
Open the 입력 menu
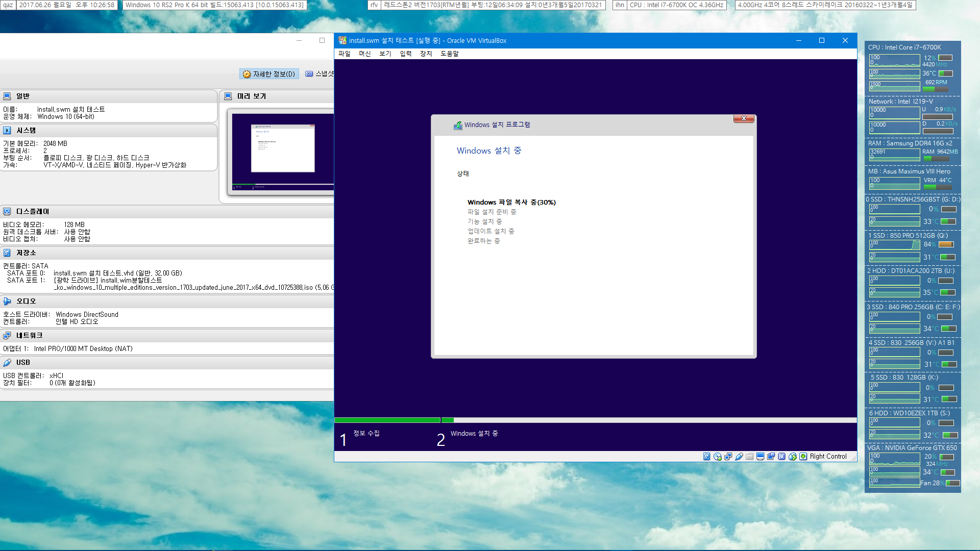pos(406,54)
